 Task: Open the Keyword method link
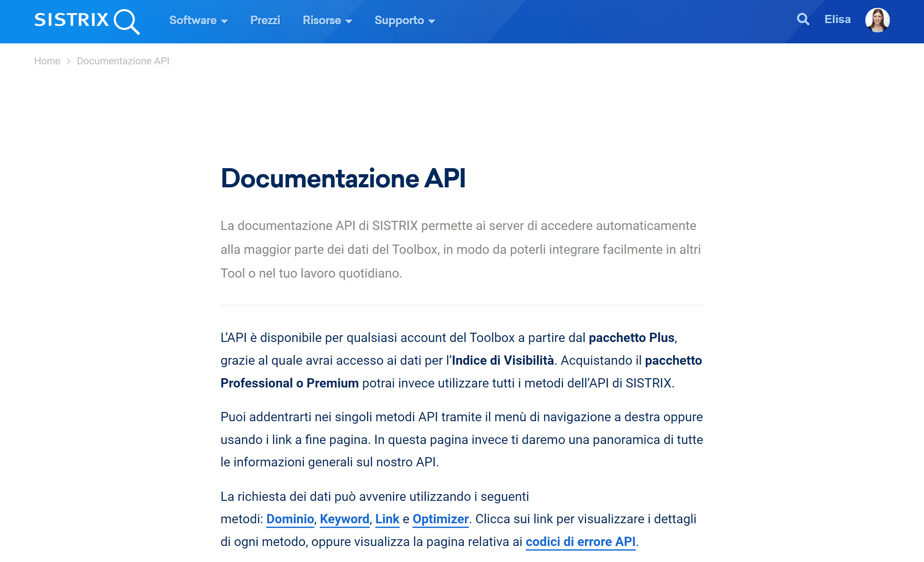pyautogui.click(x=344, y=519)
